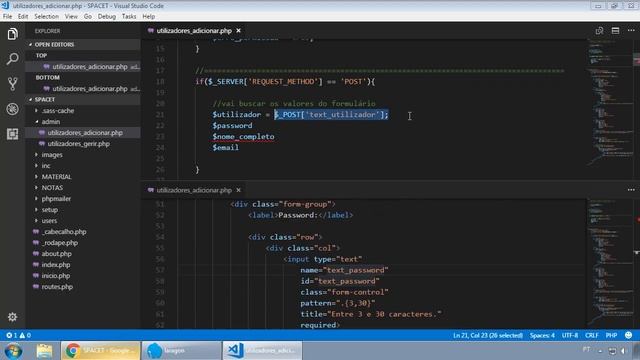Open the Explorer view in activity bar
This screenshot has width=640, height=360.
(12, 34)
